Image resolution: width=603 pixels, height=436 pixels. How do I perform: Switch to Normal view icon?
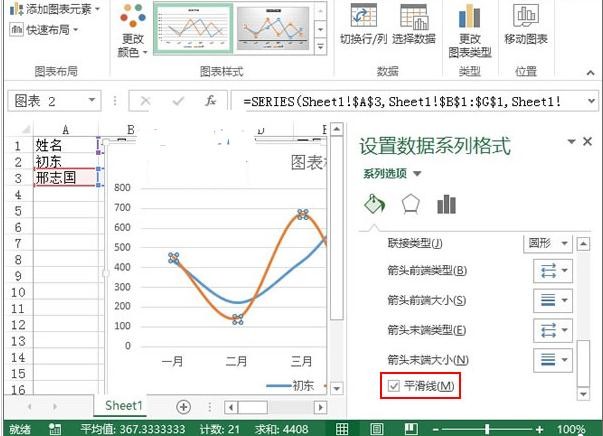342,429
